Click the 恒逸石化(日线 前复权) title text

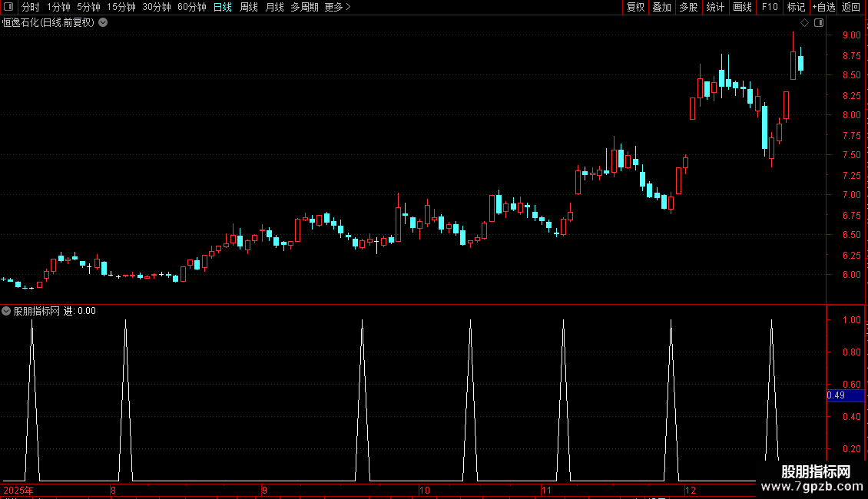click(48, 23)
